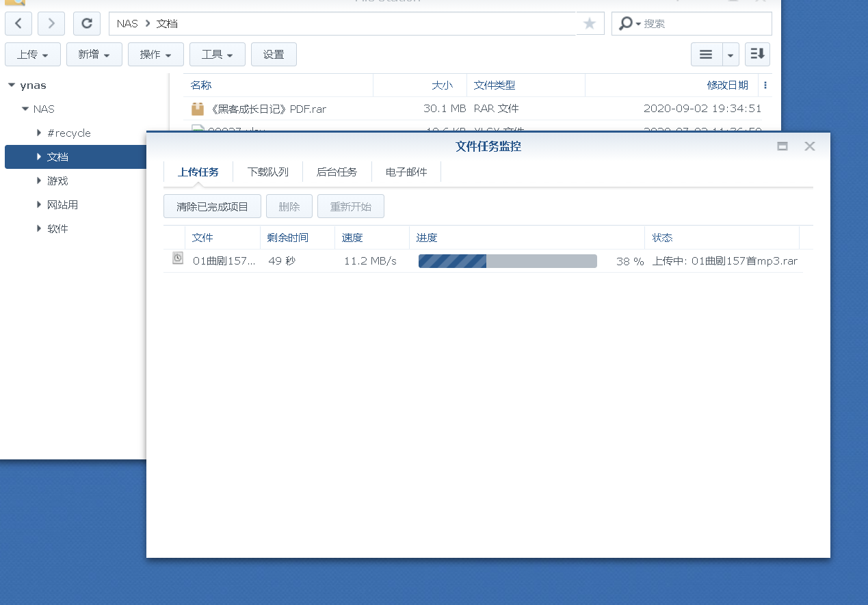Refresh the current folder view
Screen dimensions: 868x605
(86, 23)
